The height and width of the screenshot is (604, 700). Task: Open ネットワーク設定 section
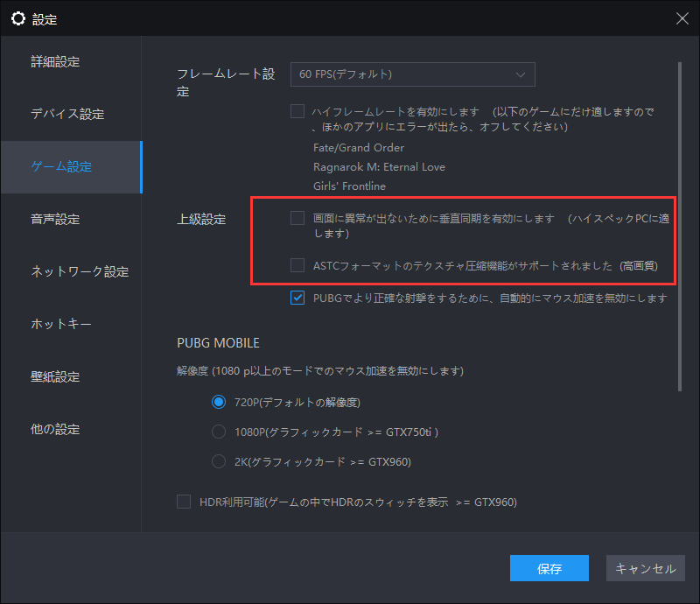coord(79,271)
